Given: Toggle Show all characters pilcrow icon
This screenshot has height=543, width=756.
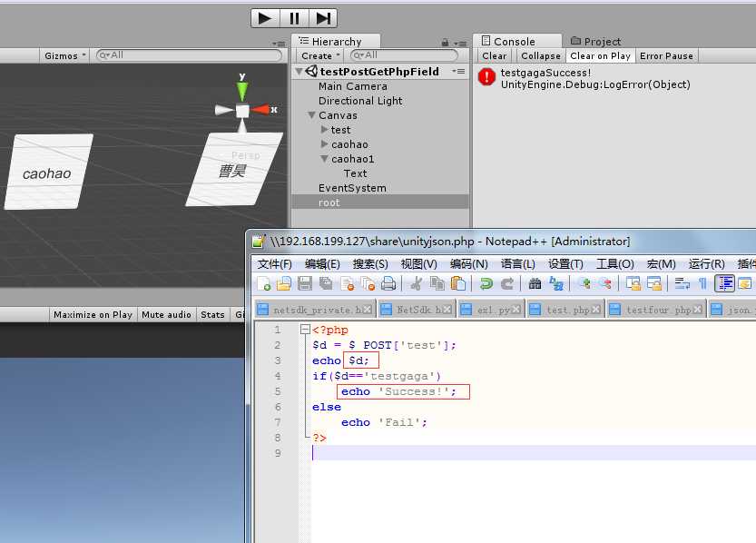Looking at the screenshot, I should click(702, 283).
